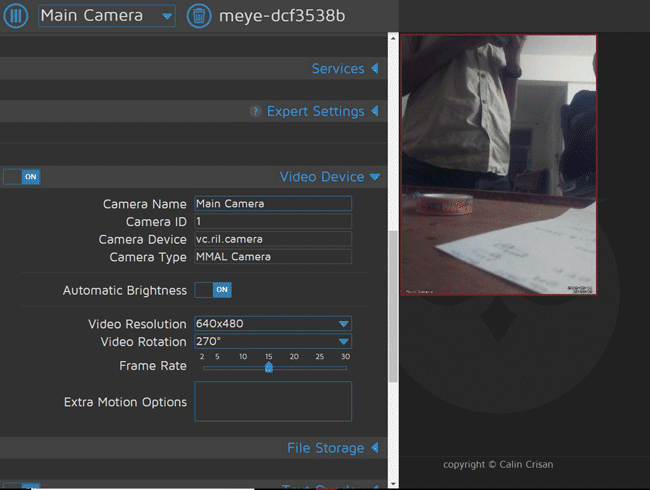Click the meye-dcf3538b hostname text
The width and height of the screenshot is (650, 490).
[x=282, y=16]
